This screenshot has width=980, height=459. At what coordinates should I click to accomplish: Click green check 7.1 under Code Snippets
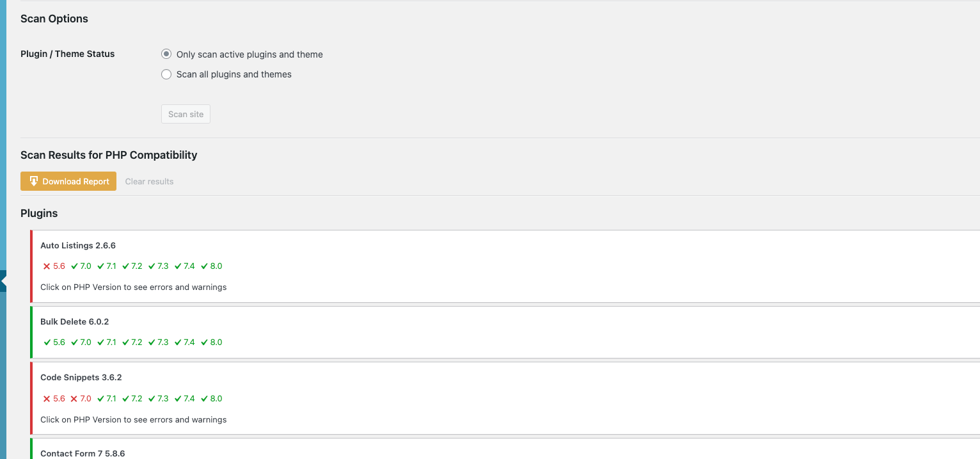click(107, 399)
